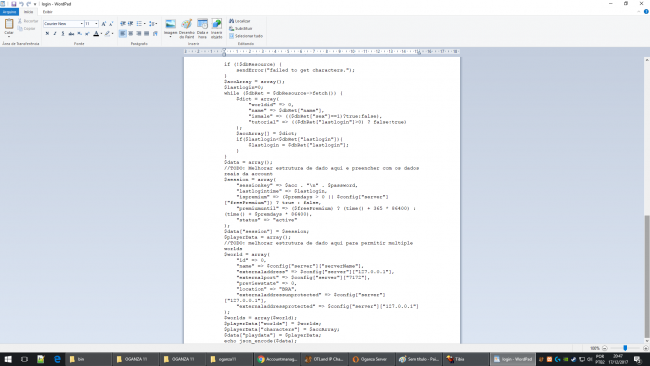Expand the bullet list style arrow

[144, 24]
